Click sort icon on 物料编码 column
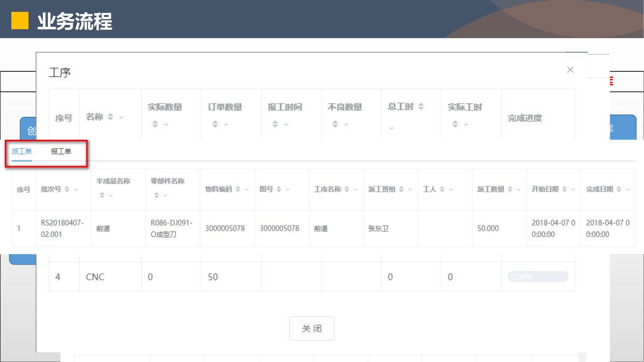The image size is (644, 362). 238,189
